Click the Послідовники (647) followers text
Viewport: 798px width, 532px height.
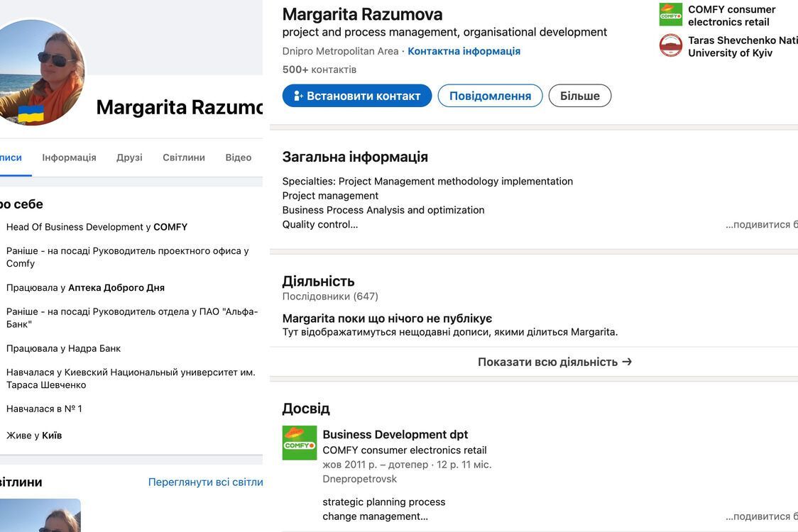pos(330,296)
